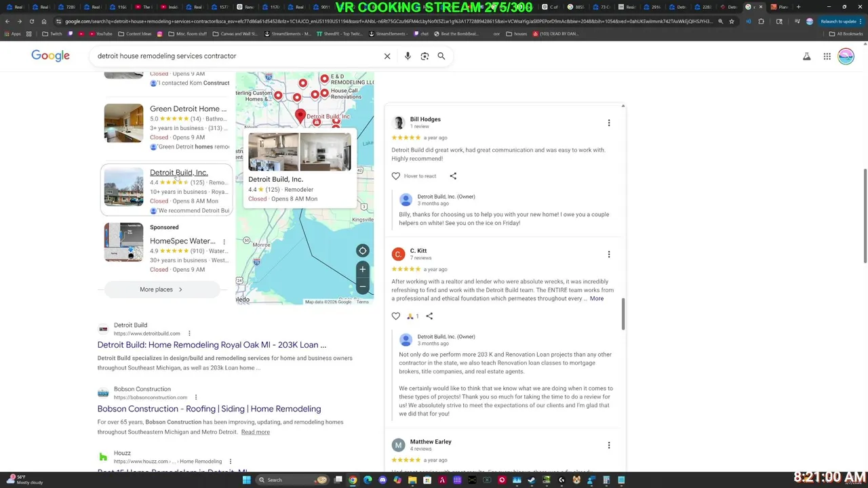Image resolution: width=868 pixels, height=488 pixels.
Task: Clear the Google search box
Action: click(387, 56)
